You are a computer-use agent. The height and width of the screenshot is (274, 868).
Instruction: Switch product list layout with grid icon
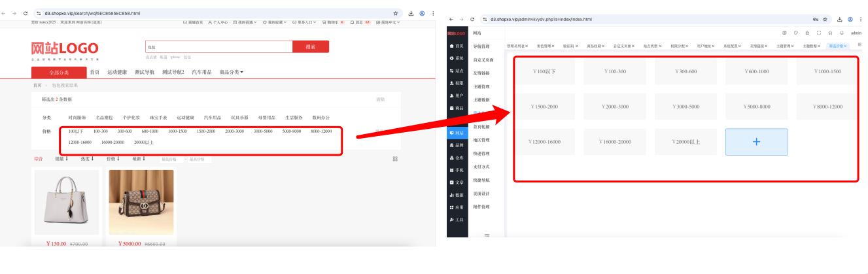[395, 159]
